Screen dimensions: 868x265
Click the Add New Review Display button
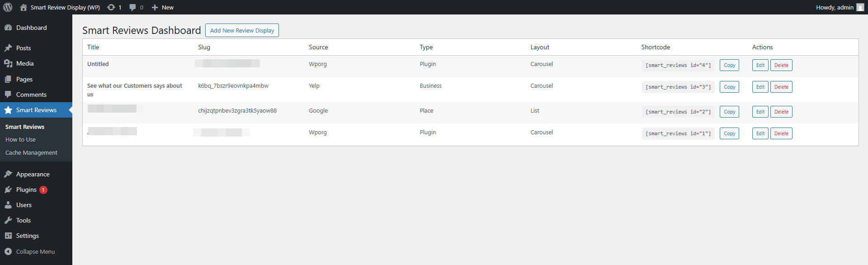click(242, 30)
